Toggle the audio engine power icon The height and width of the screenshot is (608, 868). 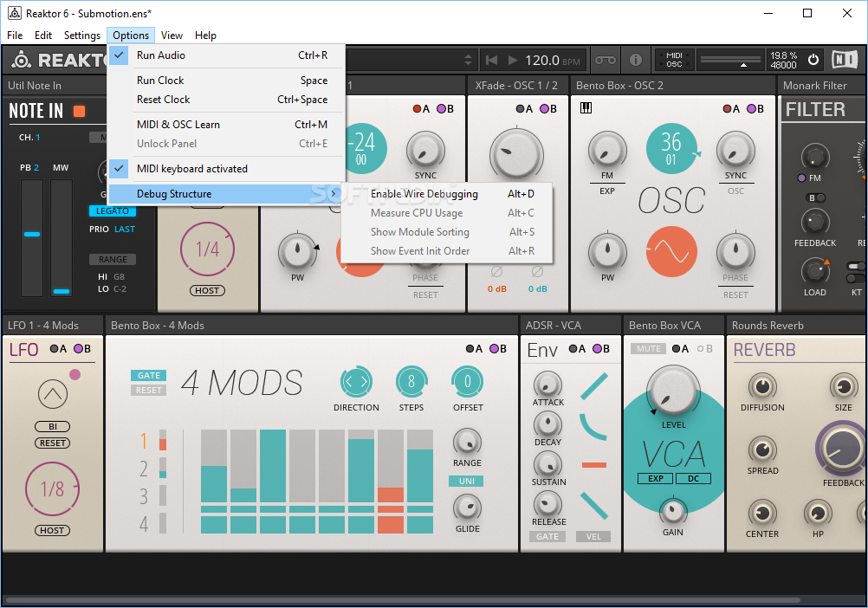(x=813, y=60)
